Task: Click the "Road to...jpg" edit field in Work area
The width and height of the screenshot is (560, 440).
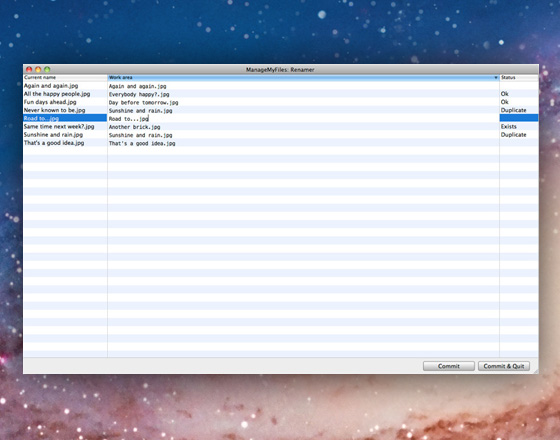Action: pos(303,119)
